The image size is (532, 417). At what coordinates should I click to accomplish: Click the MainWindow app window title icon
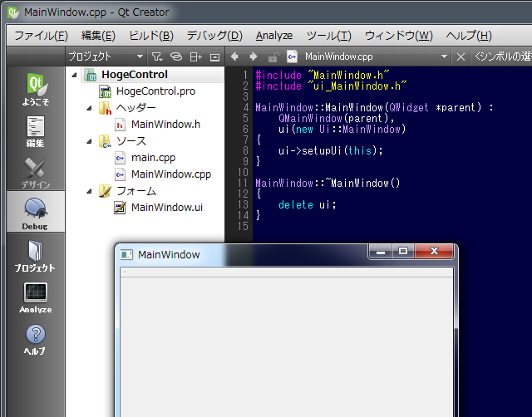(x=126, y=254)
